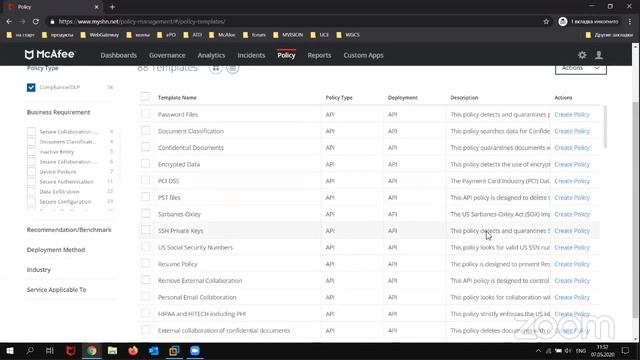Check the Device Posture filter
The height and width of the screenshot is (360, 640).
click(31, 171)
